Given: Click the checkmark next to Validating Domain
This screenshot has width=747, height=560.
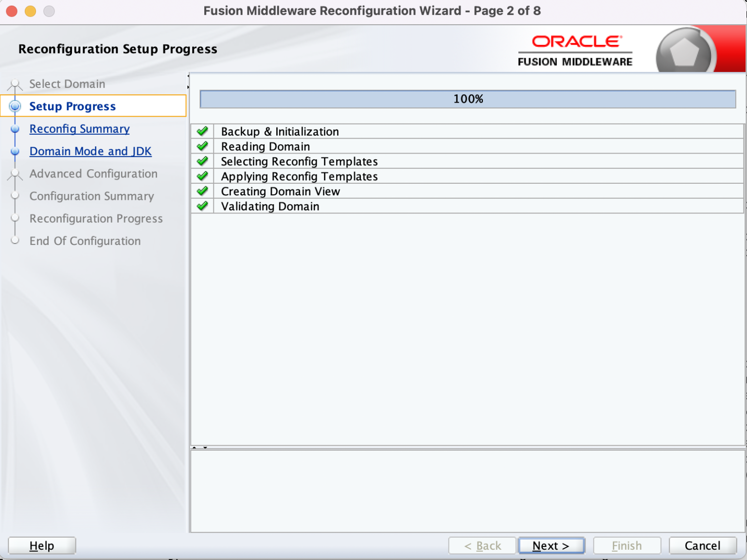Looking at the screenshot, I should click(x=202, y=206).
